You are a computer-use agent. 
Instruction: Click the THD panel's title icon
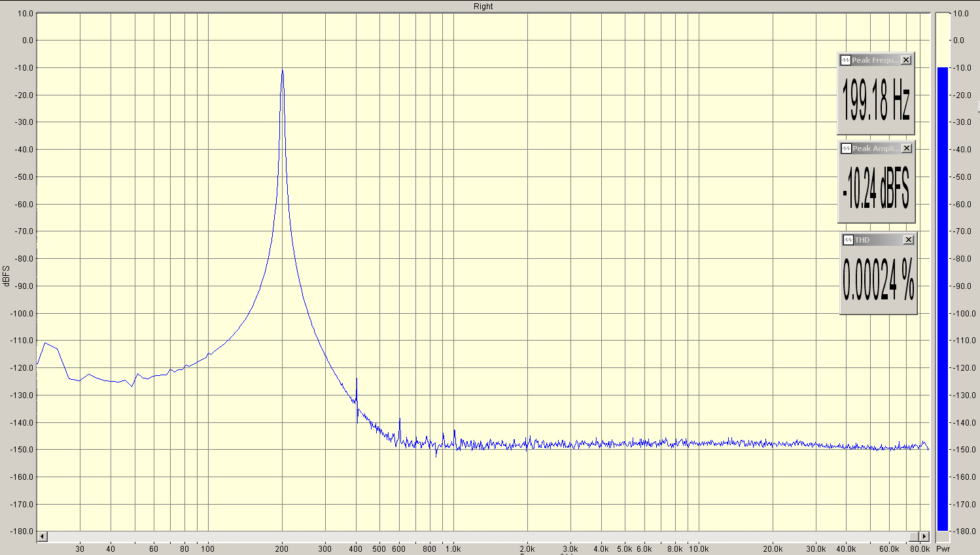848,240
